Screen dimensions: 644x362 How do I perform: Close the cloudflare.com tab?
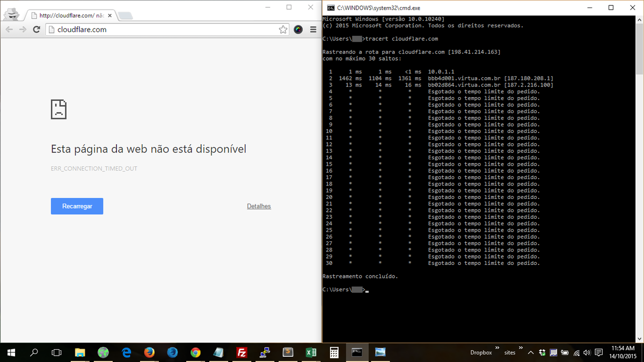click(109, 16)
